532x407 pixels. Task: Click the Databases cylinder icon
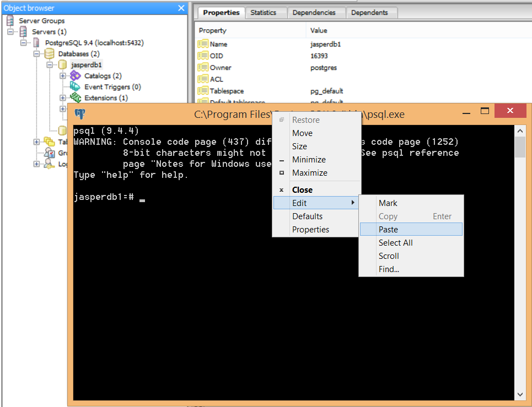coord(50,53)
